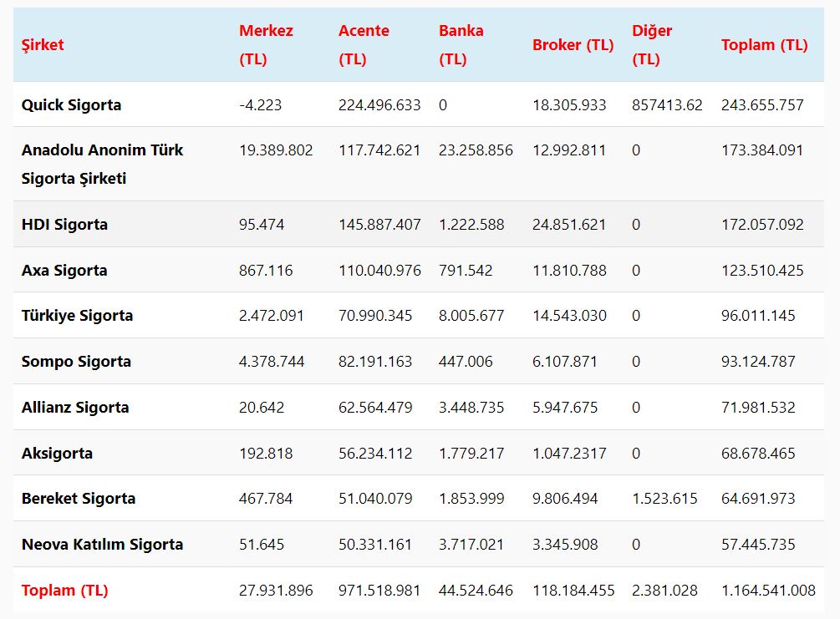Click the Toplam (TL) column header
Viewport: 840px width, 619px height.
tap(764, 45)
